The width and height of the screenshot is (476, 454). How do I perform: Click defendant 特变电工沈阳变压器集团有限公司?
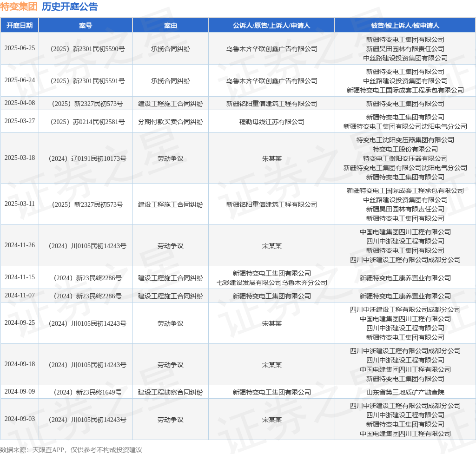click(x=405, y=140)
